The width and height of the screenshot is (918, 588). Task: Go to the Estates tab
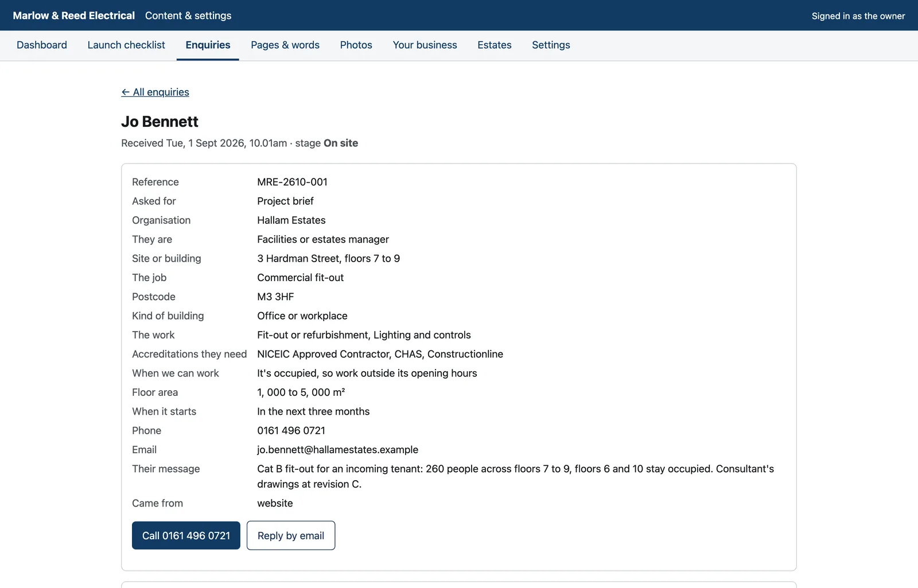point(495,45)
